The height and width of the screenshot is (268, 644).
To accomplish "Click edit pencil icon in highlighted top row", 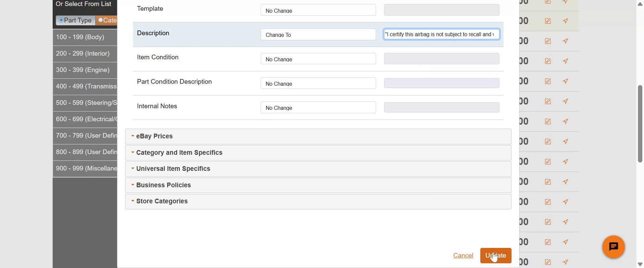I will click(x=548, y=21).
